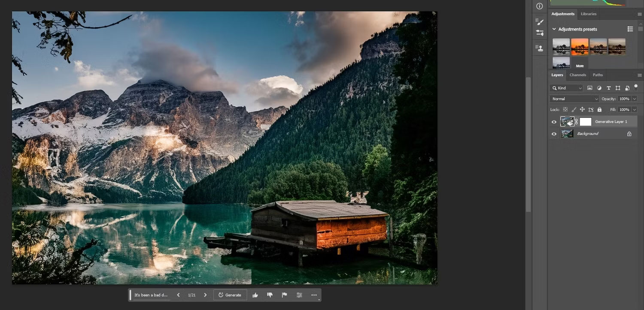Open the Fill slider dropdown arrow
The image size is (644, 310).
[x=635, y=110]
